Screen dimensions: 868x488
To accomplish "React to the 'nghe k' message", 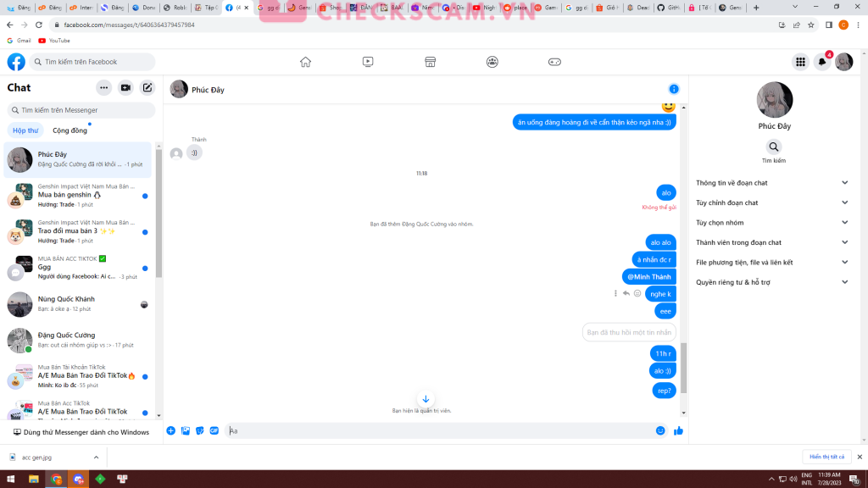I will (x=637, y=294).
